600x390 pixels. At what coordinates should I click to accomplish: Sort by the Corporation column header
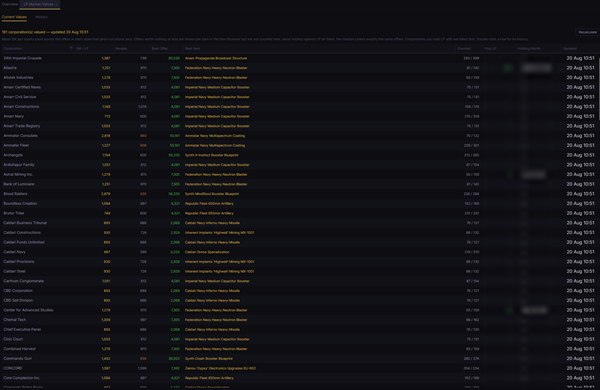click(13, 49)
